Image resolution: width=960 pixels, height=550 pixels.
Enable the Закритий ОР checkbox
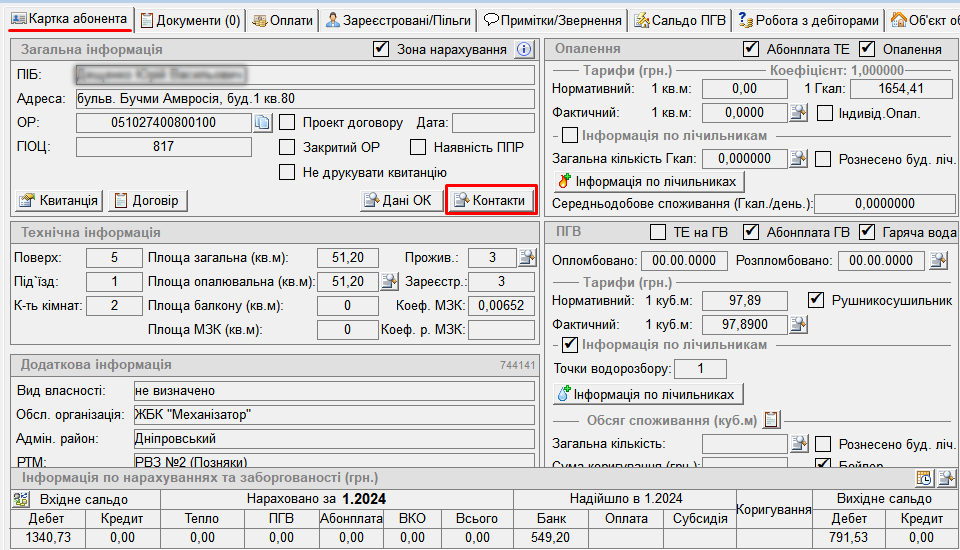pos(287,147)
